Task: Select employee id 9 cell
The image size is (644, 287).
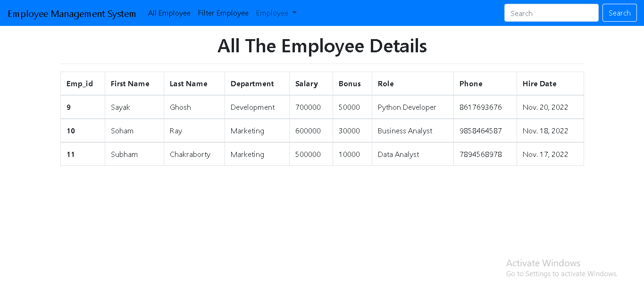Action: (83, 107)
